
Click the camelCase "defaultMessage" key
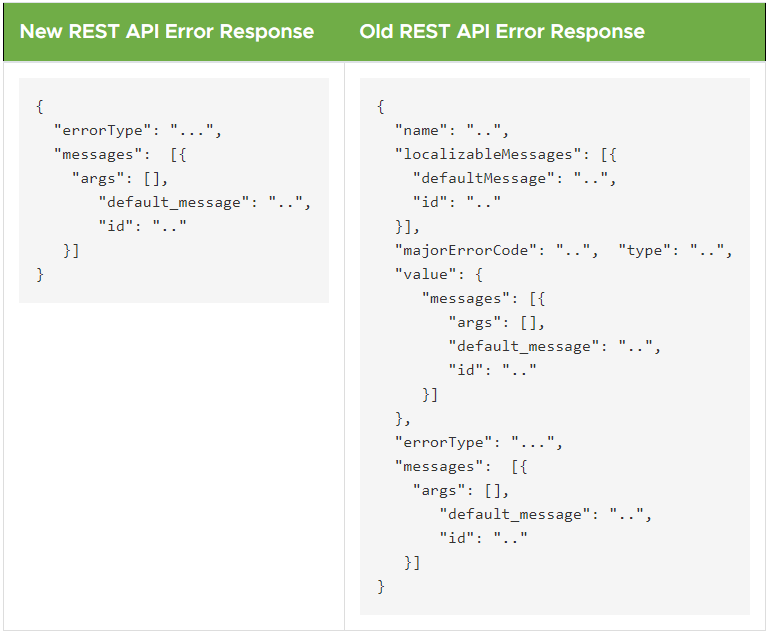coord(486,178)
